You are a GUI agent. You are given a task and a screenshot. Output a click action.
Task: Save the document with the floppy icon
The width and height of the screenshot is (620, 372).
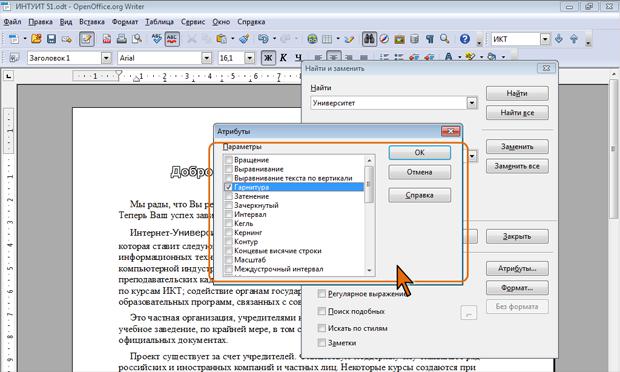(x=51, y=39)
